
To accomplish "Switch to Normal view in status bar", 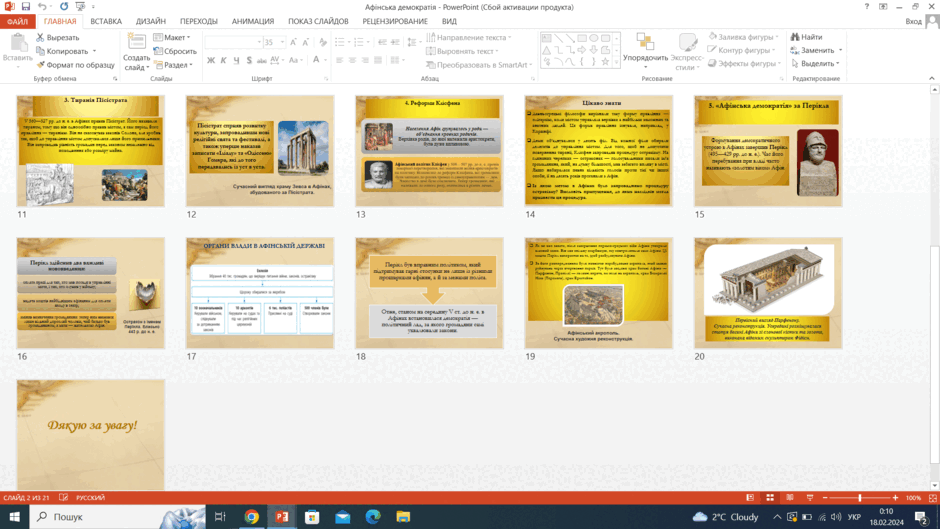I will tap(750, 498).
